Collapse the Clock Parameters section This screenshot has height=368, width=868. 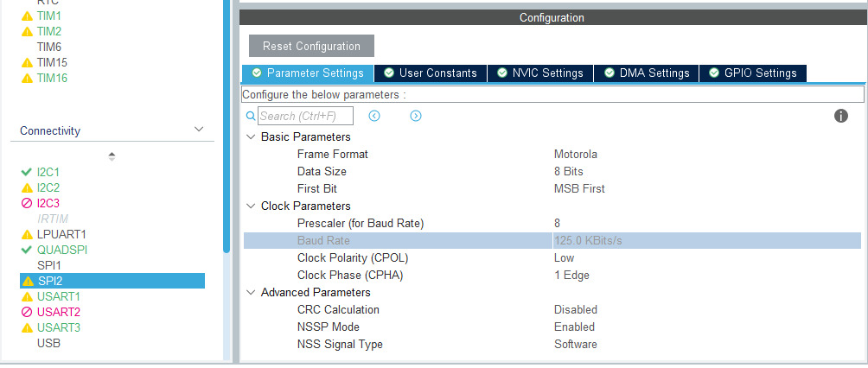[x=251, y=206]
